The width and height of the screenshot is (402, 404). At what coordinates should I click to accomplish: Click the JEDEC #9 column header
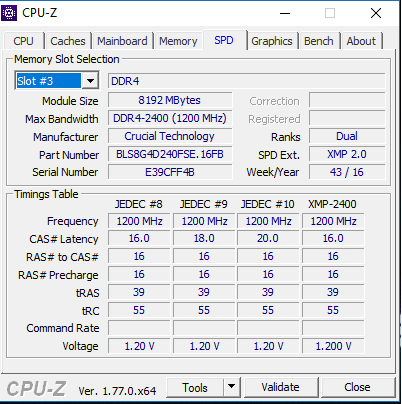pyautogui.click(x=204, y=204)
